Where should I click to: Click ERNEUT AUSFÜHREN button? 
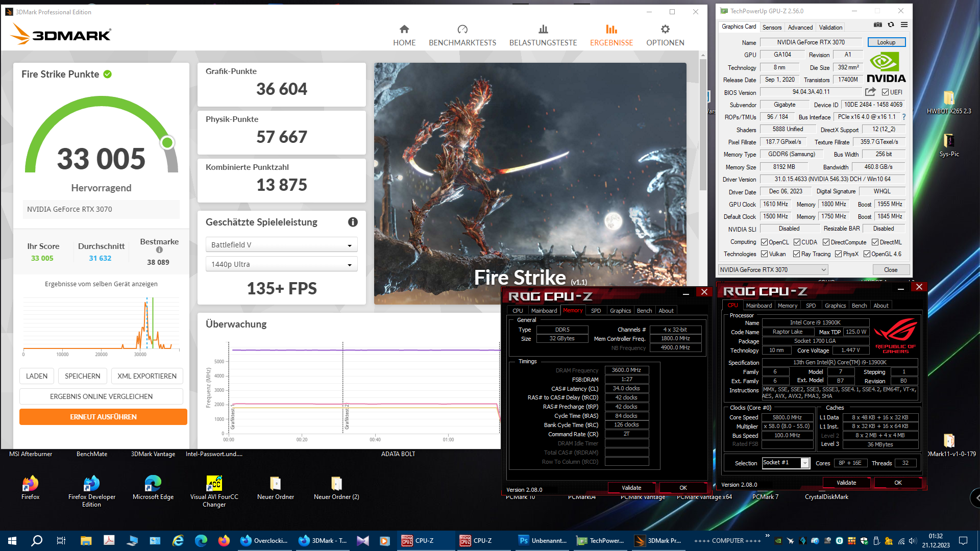point(103,417)
